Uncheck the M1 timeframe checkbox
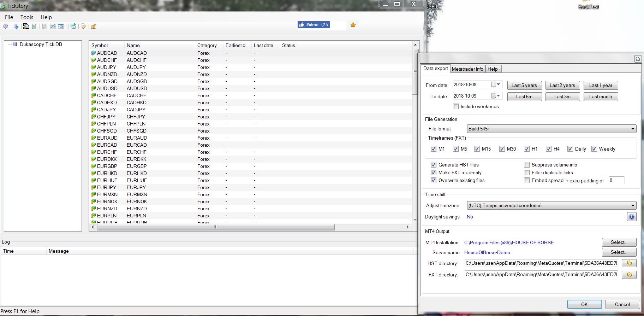This screenshot has width=644, height=316. click(x=434, y=149)
